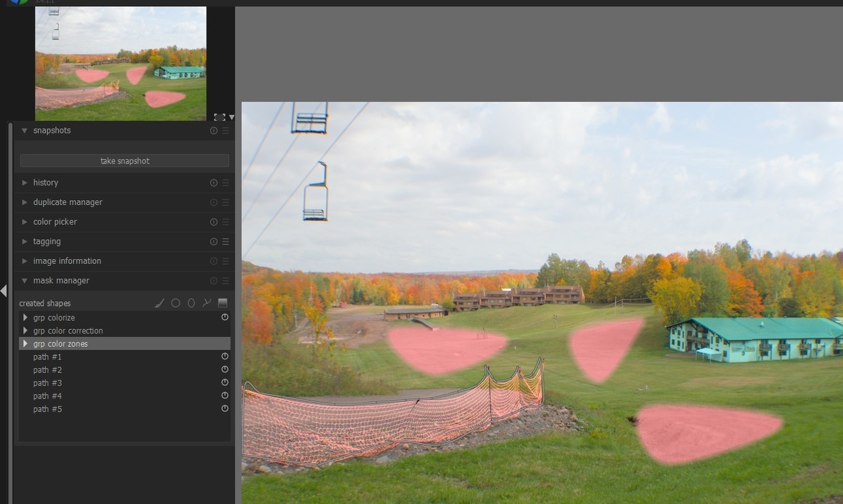Screen dimensions: 843x504
Task: Select the path shape tool
Action: tap(207, 303)
